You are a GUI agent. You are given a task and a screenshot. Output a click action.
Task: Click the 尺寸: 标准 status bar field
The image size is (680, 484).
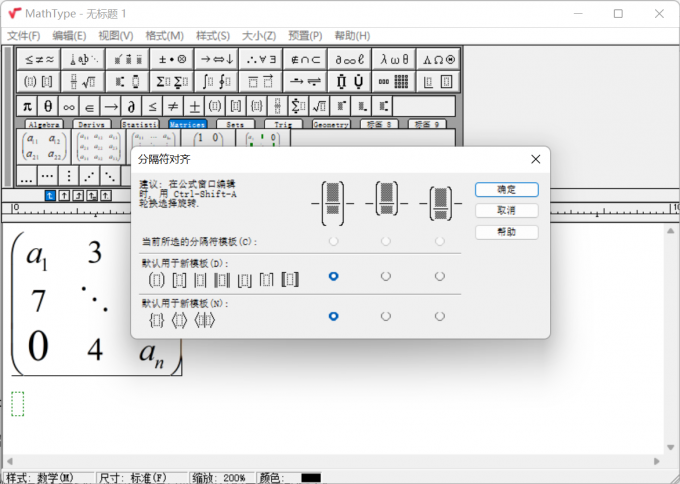pyautogui.click(x=141, y=478)
